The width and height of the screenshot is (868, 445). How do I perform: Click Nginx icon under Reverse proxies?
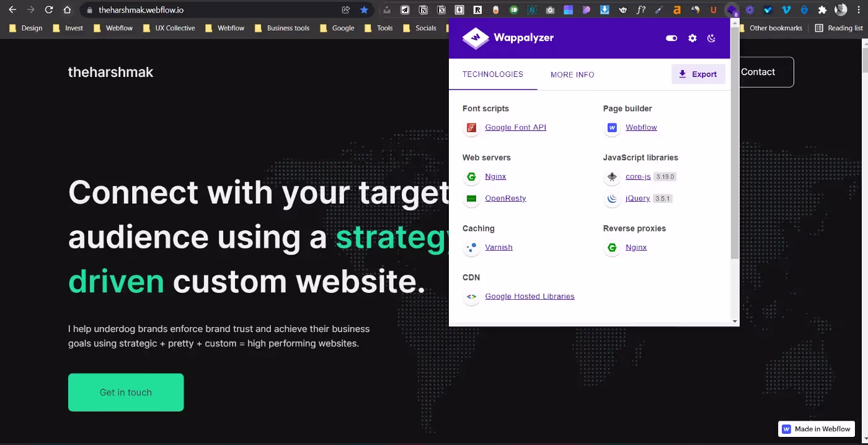tap(612, 248)
